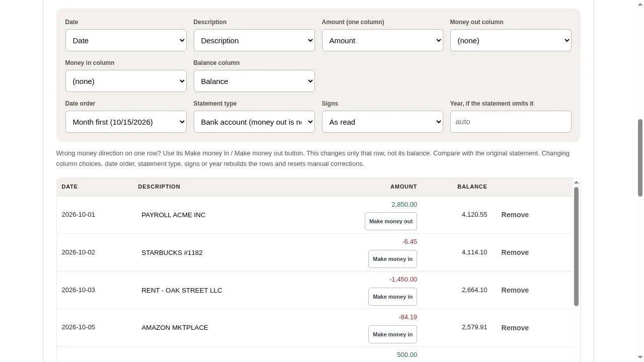The image size is (644, 362).
Task: Remove the STARBUCKS #1182 row
Action: 515,252
